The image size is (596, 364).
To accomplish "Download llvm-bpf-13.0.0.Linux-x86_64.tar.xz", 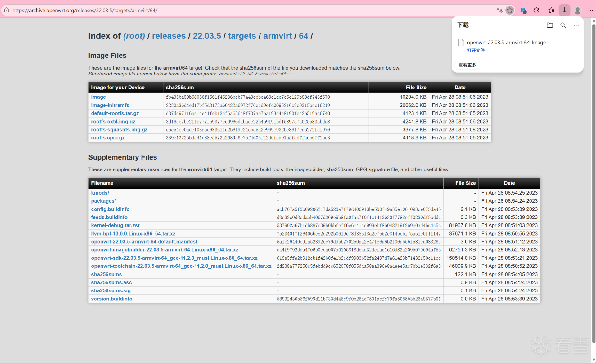I will click(133, 234).
